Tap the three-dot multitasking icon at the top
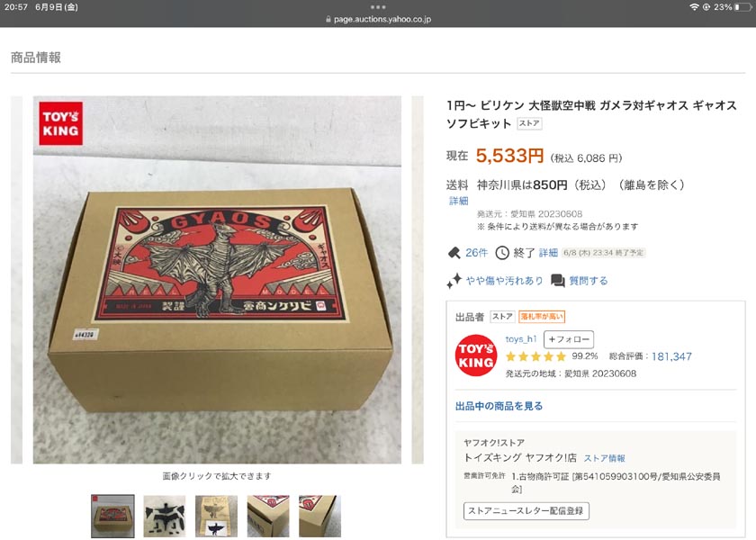 pyautogui.click(x=378, y=7)
